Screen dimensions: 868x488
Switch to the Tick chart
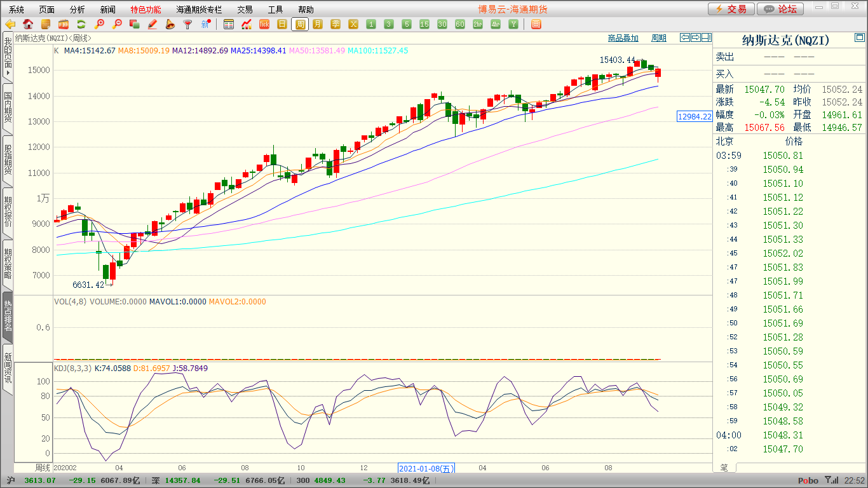(x=264, y=24)
